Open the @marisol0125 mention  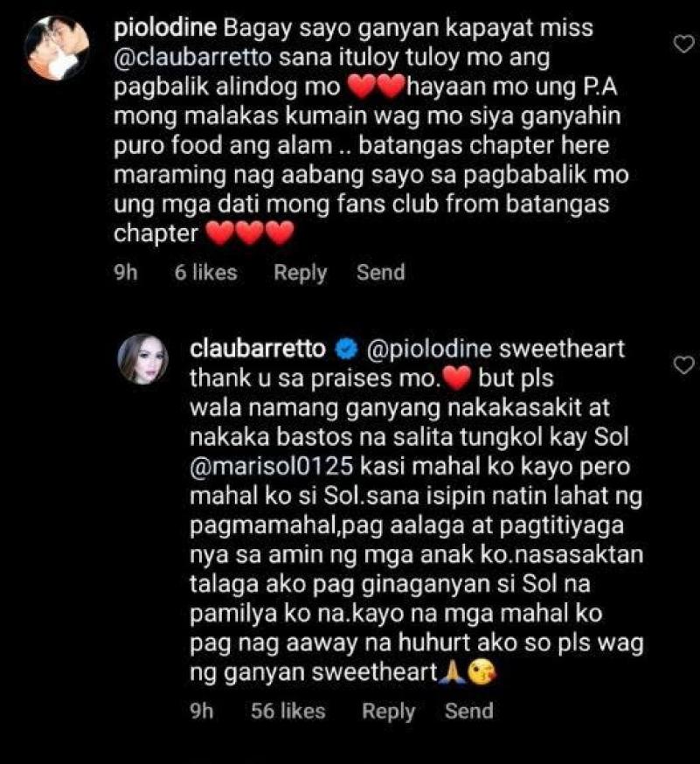pos(271,467)
